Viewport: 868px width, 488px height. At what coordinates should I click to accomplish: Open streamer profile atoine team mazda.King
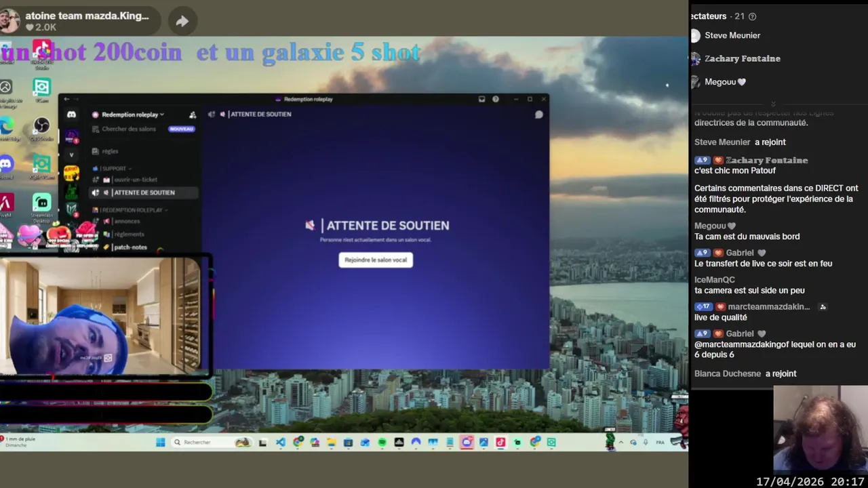tap(87, 16)
